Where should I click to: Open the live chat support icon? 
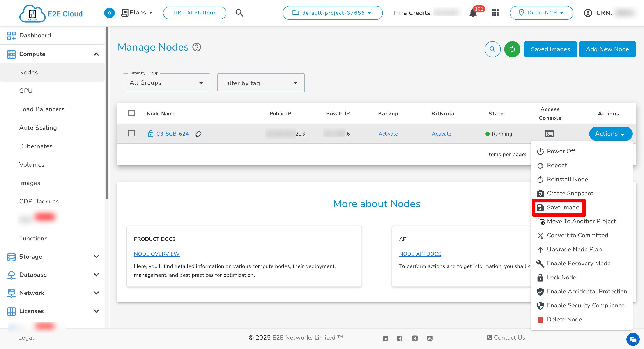click(633, 339)
